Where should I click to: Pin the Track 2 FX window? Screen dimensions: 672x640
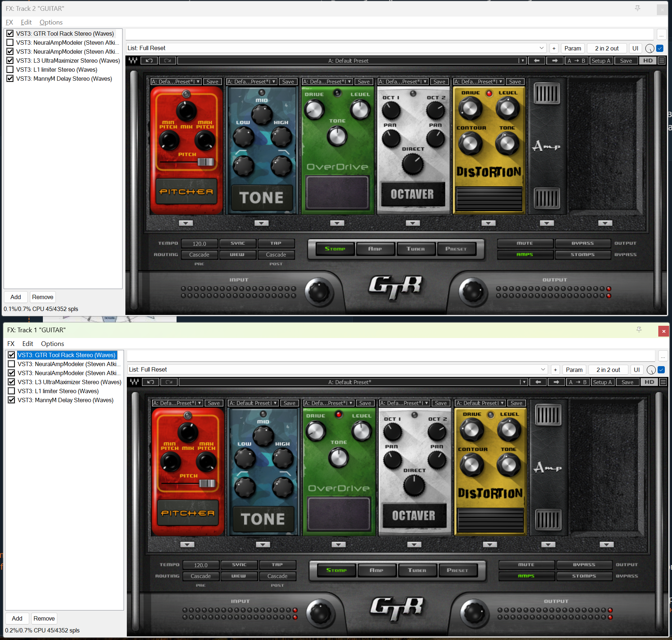click(x=637, y=8)
